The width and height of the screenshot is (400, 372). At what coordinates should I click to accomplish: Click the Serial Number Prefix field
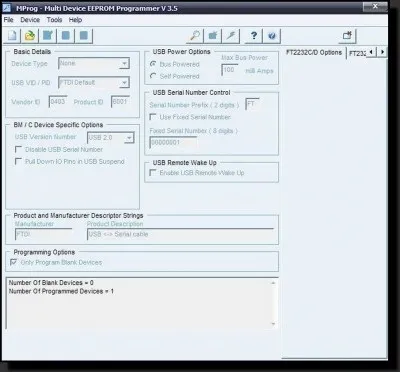252,104
